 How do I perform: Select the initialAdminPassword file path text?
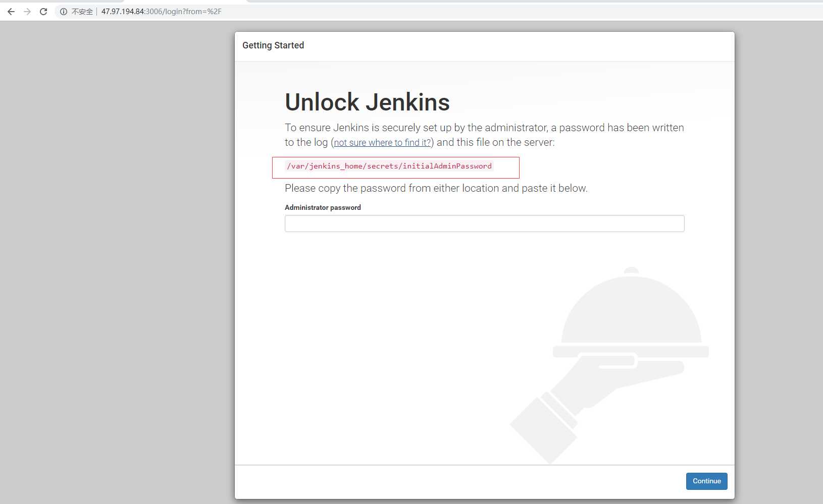point(389,166)
